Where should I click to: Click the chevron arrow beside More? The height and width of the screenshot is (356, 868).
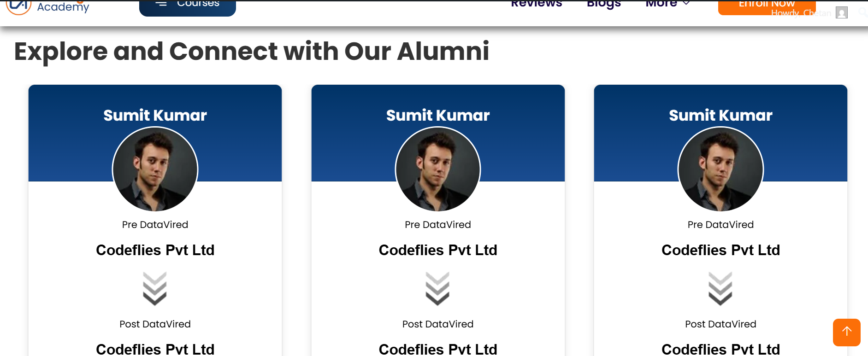pyautogui.click(x=686, y=4)
